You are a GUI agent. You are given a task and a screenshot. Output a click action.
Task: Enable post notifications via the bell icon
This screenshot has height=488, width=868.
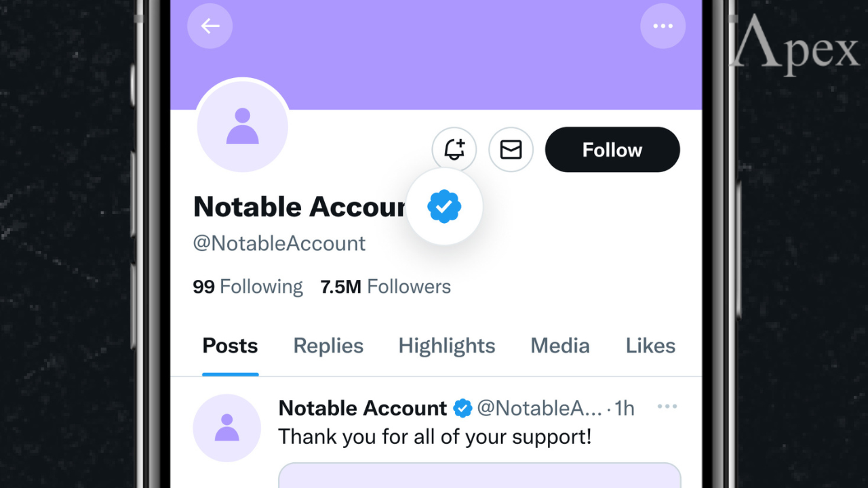(x=454, y=149)
